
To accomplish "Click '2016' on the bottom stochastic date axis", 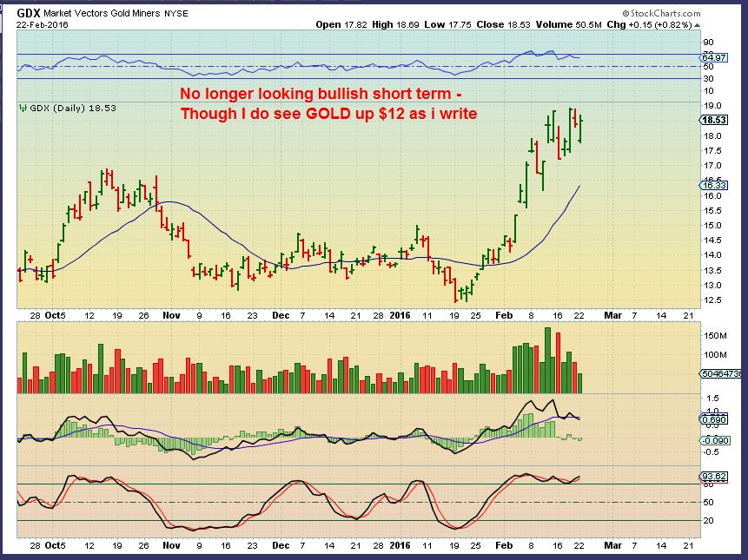I will coord(400,545).
